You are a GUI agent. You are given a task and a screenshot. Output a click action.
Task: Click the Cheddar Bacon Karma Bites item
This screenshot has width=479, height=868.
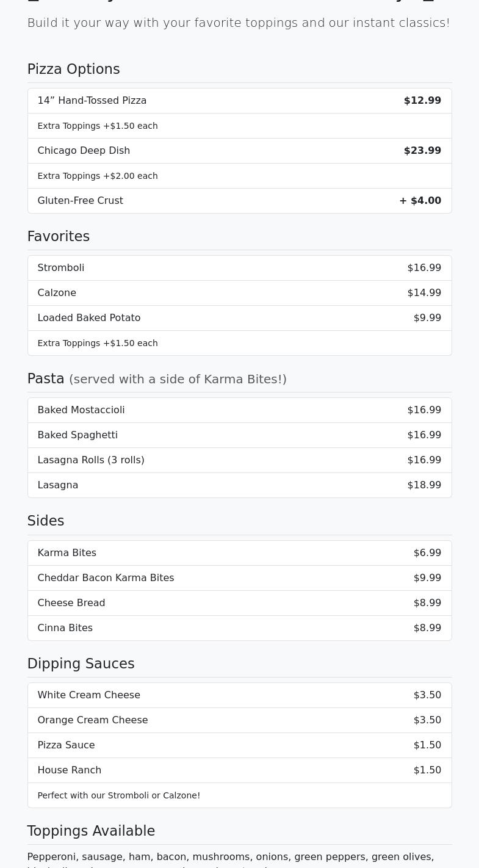click(x=106, y=578)
